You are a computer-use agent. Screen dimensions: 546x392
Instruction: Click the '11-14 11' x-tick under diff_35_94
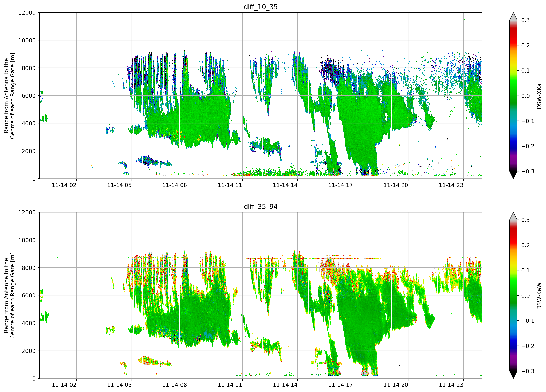click(x=230, y=385)
